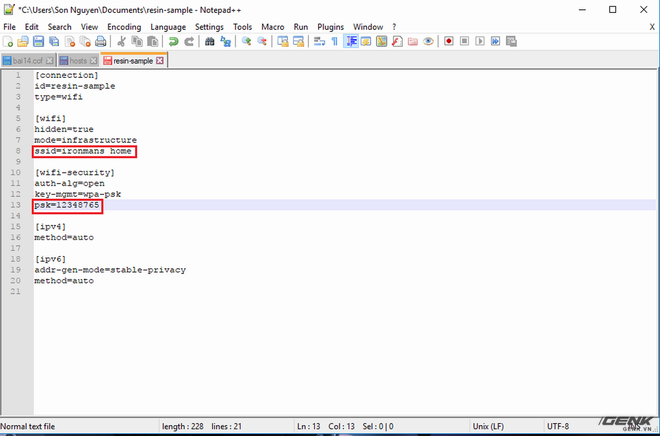Viewport: 660px width, 436px height.
Task: Open the View menu
Action: (89, 27)
